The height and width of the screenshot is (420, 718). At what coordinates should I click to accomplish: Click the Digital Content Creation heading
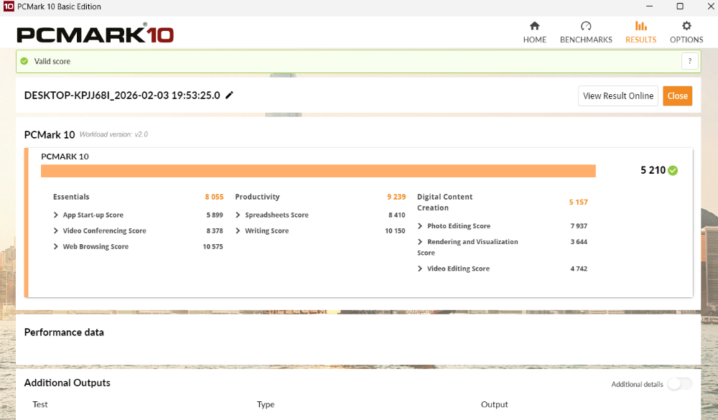(445, 202)
